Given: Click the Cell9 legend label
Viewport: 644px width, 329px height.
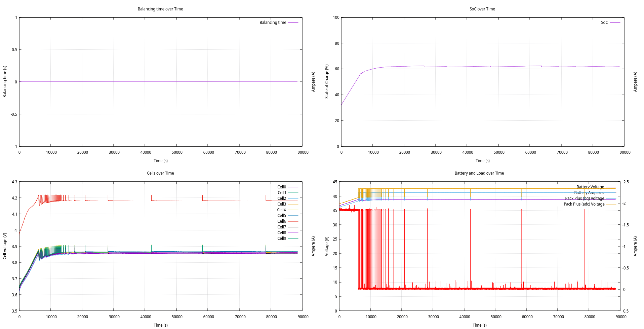Looking at the screenshot, I should pos(282,239).
